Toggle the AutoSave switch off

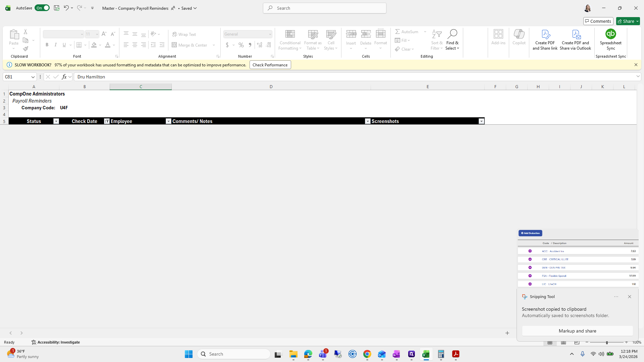(x=42, y=8)
